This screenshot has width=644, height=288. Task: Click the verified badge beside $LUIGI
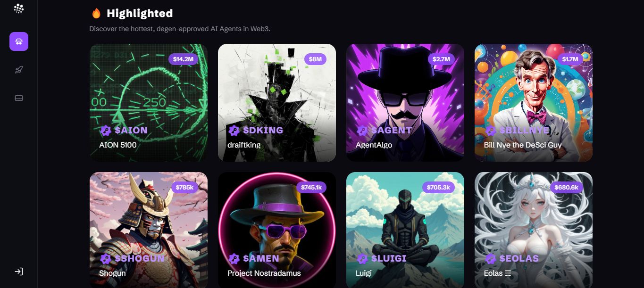(362, 258)
